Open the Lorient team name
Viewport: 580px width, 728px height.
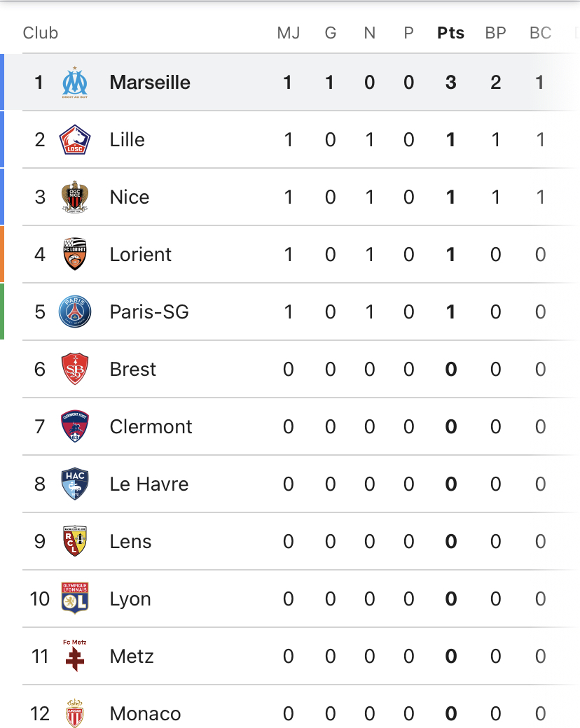[140, 254]
